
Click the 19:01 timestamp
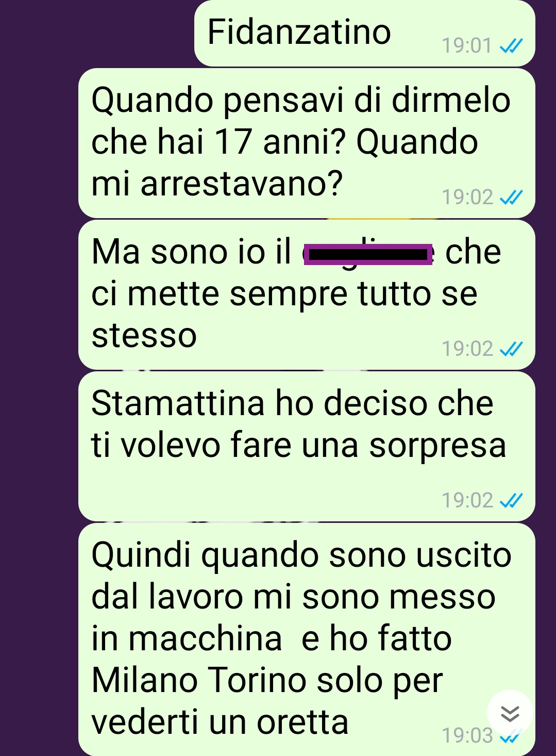467,46
